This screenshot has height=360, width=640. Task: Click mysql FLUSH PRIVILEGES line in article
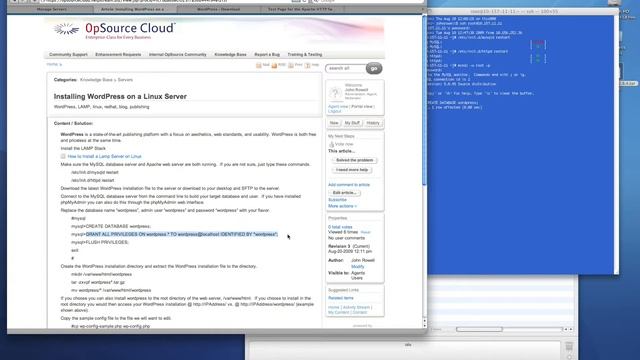tap(100, 242)
